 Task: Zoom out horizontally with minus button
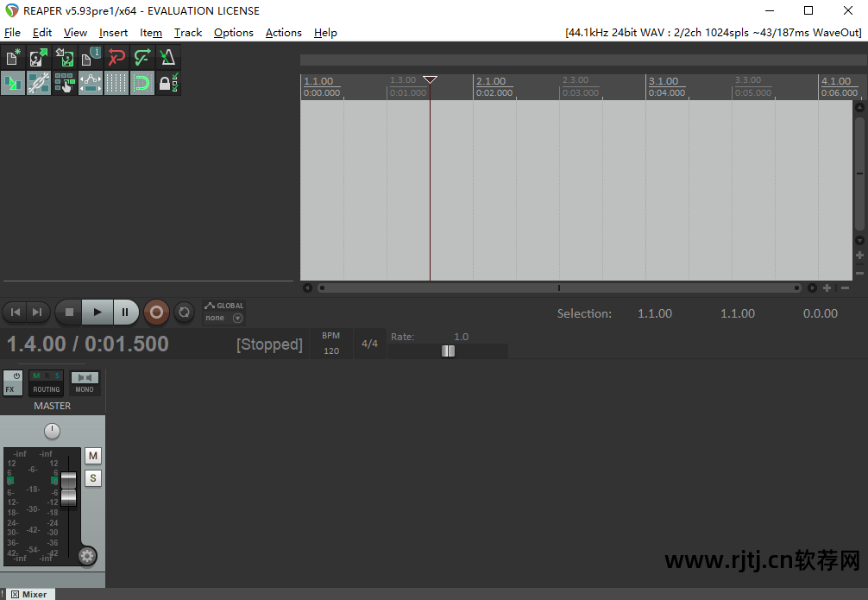(846, 288)
